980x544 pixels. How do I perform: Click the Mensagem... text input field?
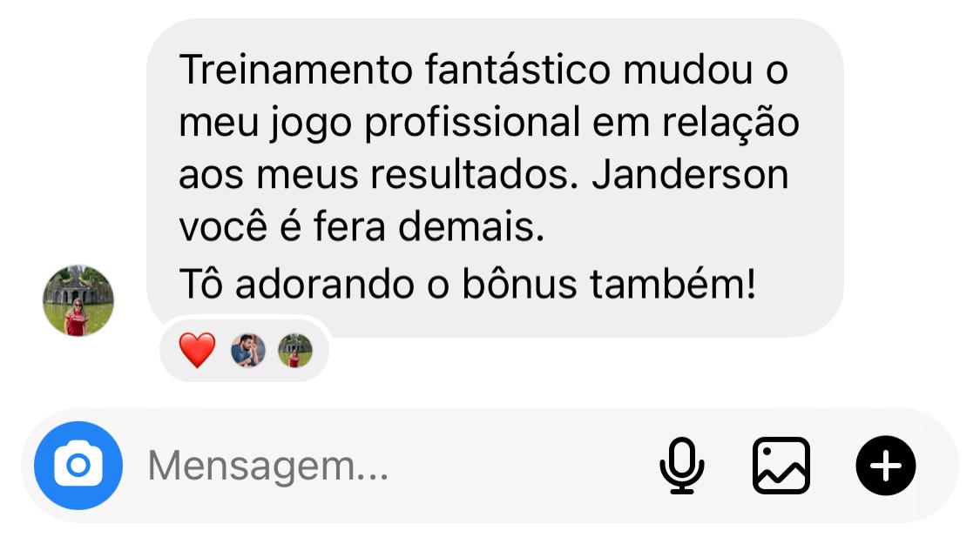pos(388,466)
